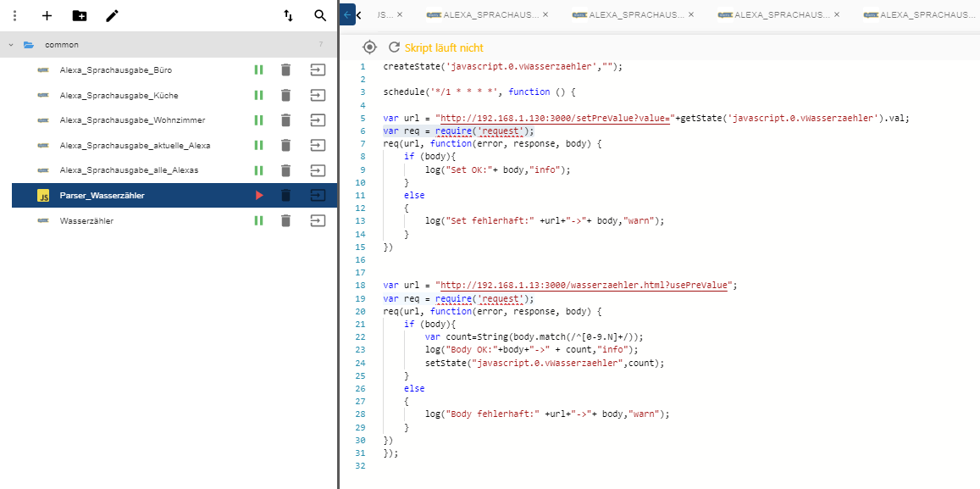
Task: Delete the Alexa_Sprachausgabe_alle_Alexas script
Action: [x=285, y=170]
